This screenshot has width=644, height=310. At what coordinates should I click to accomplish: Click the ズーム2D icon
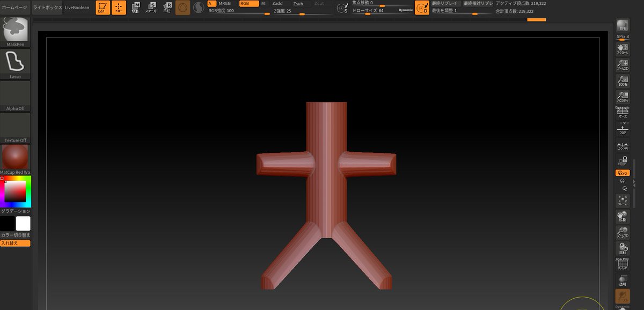623,65
